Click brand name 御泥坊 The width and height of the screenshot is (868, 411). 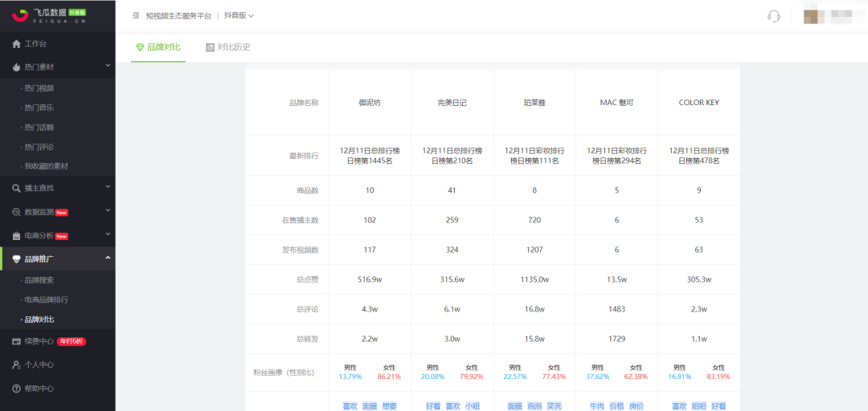pos(370,102)
